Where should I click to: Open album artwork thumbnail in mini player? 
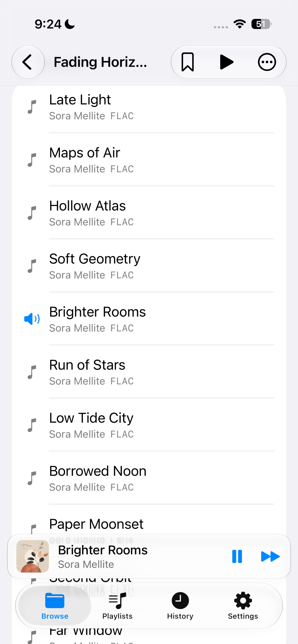click(33, 556)
